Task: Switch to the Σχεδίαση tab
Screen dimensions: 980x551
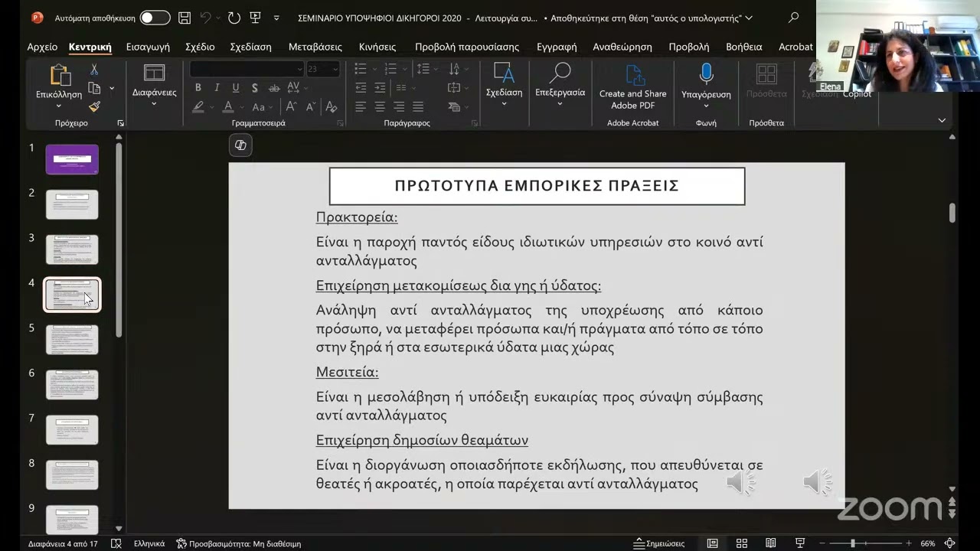Action: tap(250, 47)
